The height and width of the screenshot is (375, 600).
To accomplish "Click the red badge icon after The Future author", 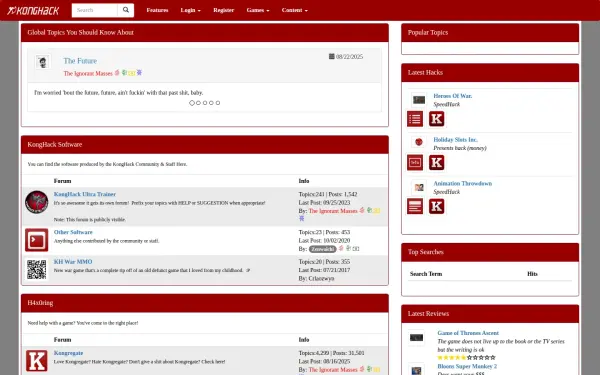I will pyautogui.click(x=117, y=73).
